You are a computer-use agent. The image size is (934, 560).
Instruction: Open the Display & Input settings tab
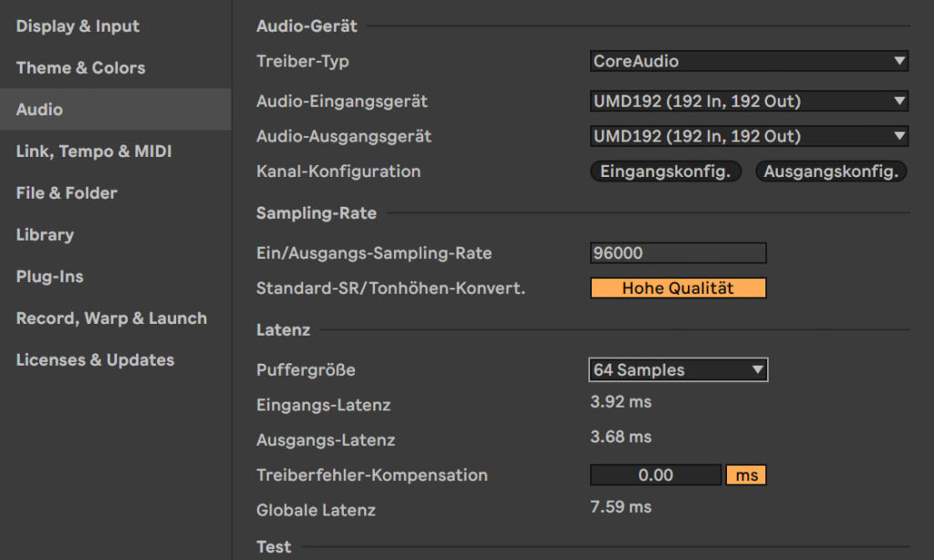[78, 26]
